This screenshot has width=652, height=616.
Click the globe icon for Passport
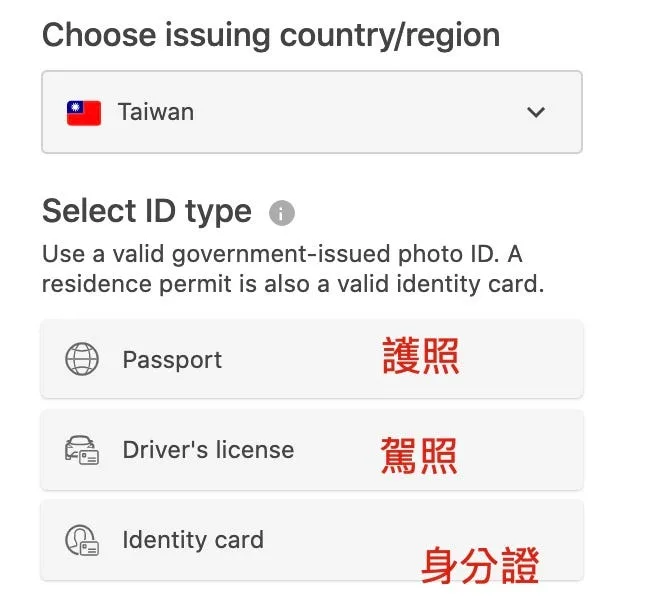point(82,359)
